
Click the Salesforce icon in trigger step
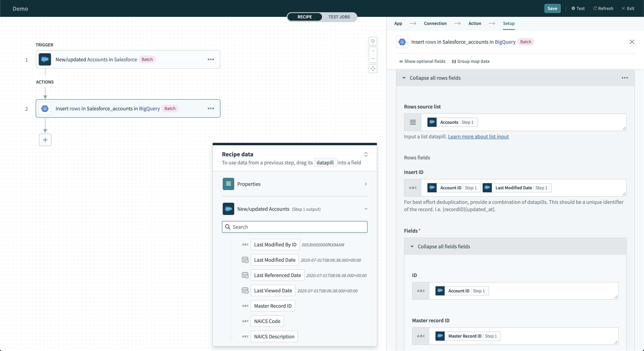tap(45, 59)
